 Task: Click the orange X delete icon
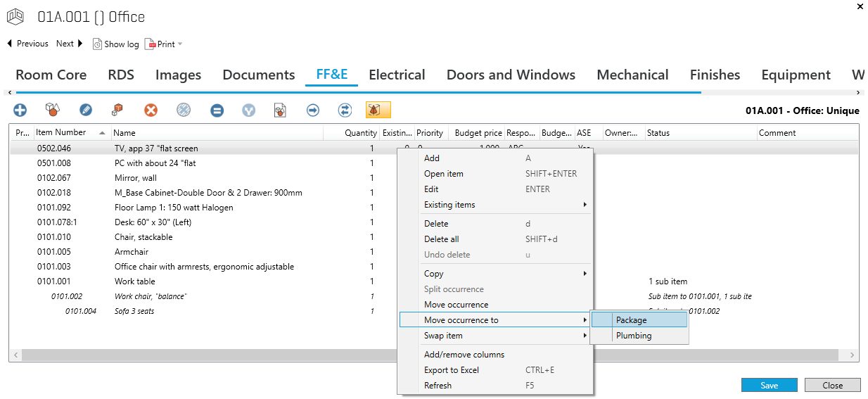click(151, 110)
